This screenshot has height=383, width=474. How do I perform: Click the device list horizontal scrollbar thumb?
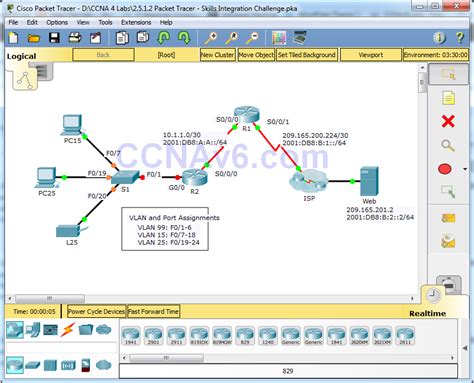coord(166,358)
